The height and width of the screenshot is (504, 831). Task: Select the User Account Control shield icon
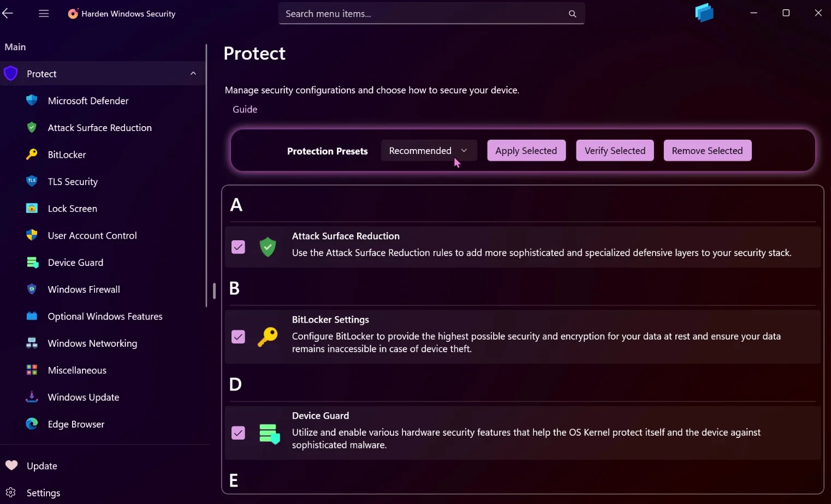[x=31, y=235]
